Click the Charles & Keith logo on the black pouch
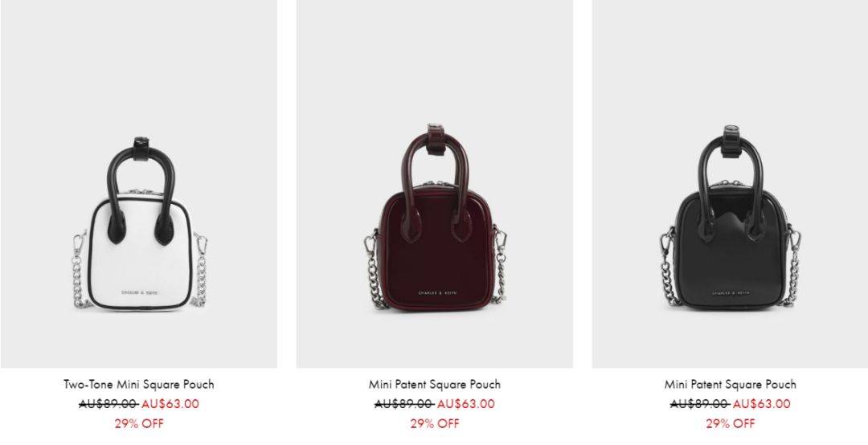 coord(732,293)
